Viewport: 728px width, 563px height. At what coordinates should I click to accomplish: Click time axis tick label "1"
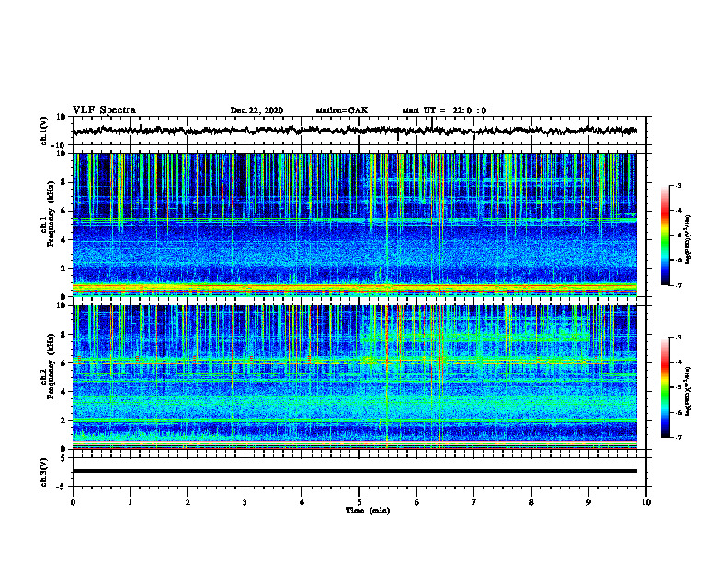click(131, 502)
